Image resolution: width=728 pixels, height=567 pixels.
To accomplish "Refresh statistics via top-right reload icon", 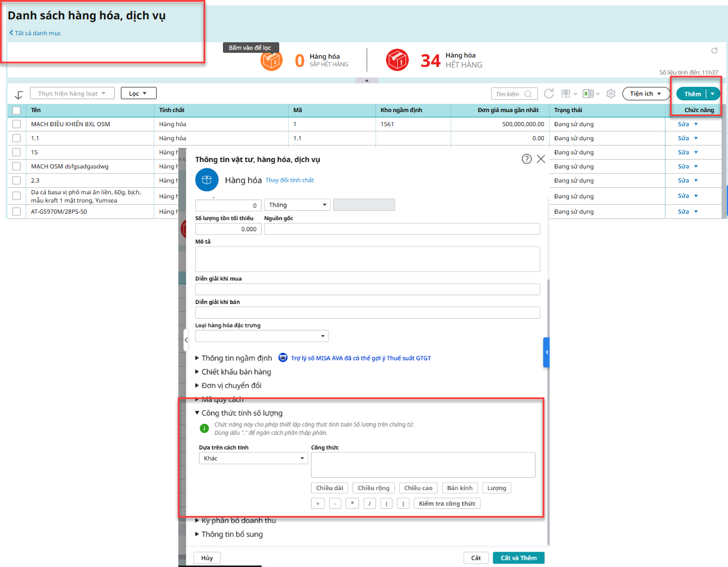I will click(715, 50).
